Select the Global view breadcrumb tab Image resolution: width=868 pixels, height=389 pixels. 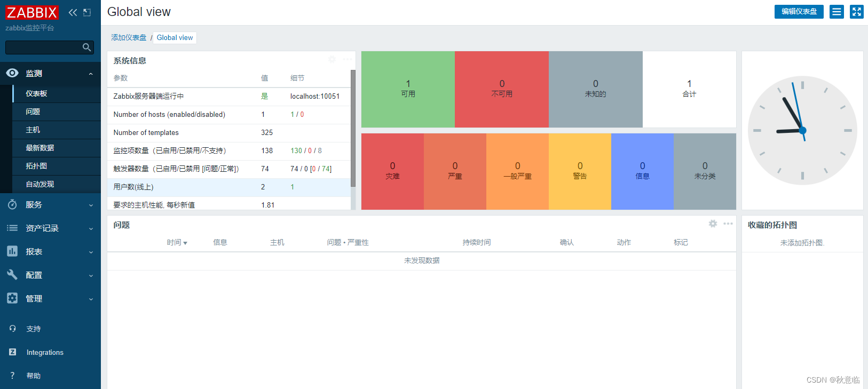175,37
